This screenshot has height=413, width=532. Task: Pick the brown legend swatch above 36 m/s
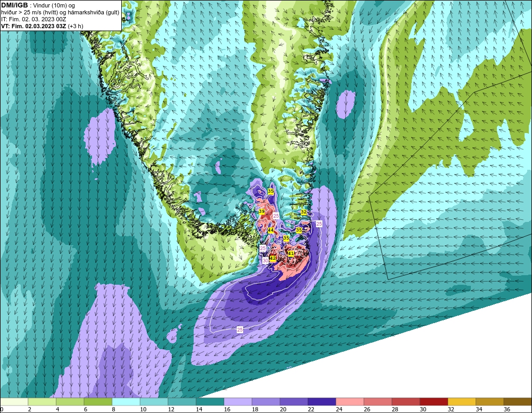[518, 402]
